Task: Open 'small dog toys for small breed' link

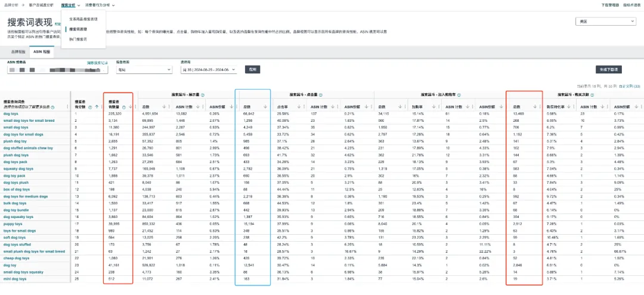Action: (28, 121)
